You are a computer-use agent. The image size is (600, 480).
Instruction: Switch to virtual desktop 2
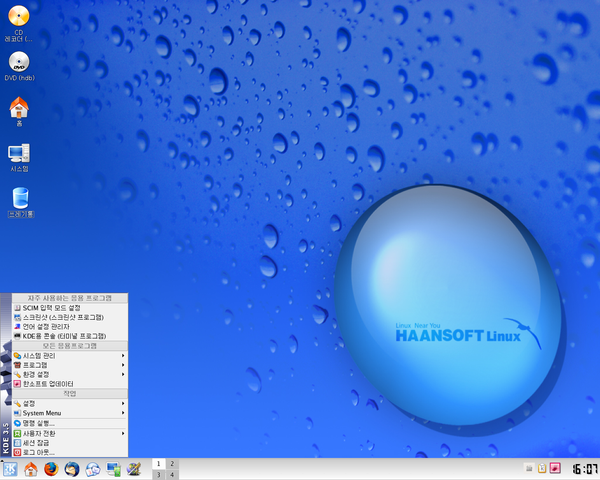tap(172, 464)
